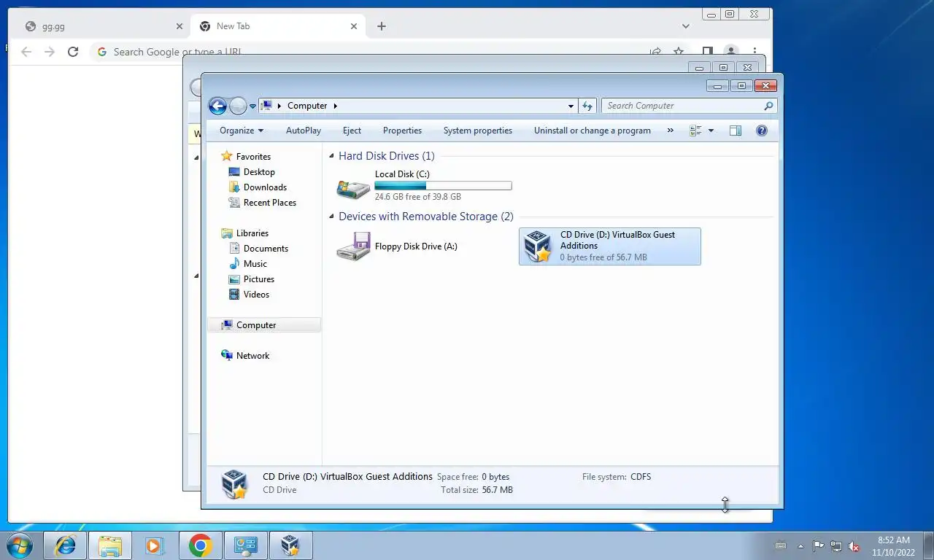
Task: Open a new Chrome tab with plus
Action: pos(382,26)
